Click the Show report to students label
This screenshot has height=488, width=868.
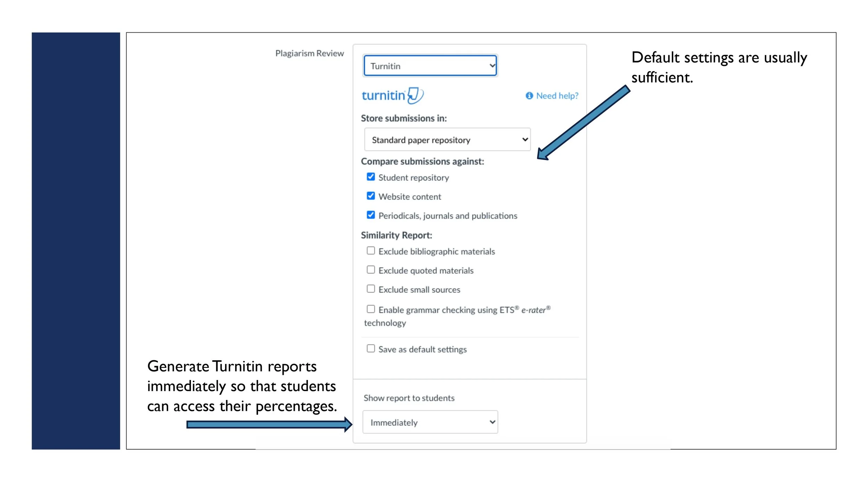click(409, 398)
